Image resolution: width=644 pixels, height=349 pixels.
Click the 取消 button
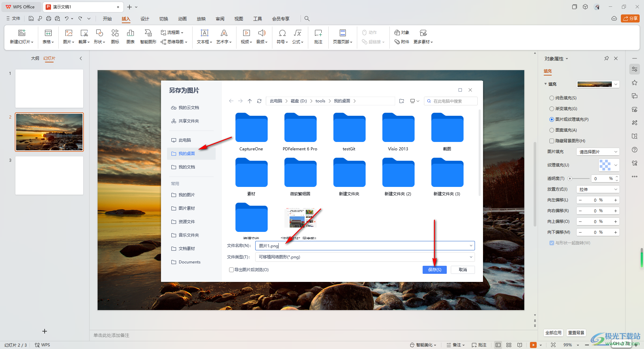(463, 270)
